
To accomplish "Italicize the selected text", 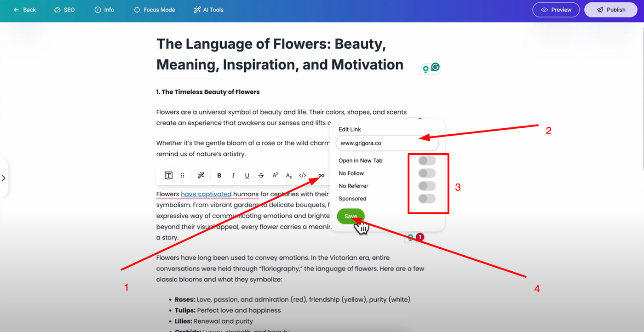I will click(x=233, y=175).
